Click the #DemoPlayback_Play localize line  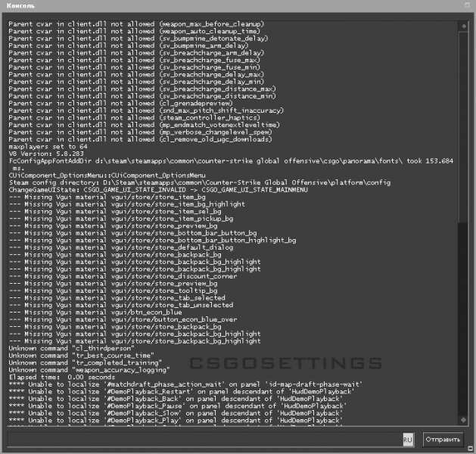(176, 421)
